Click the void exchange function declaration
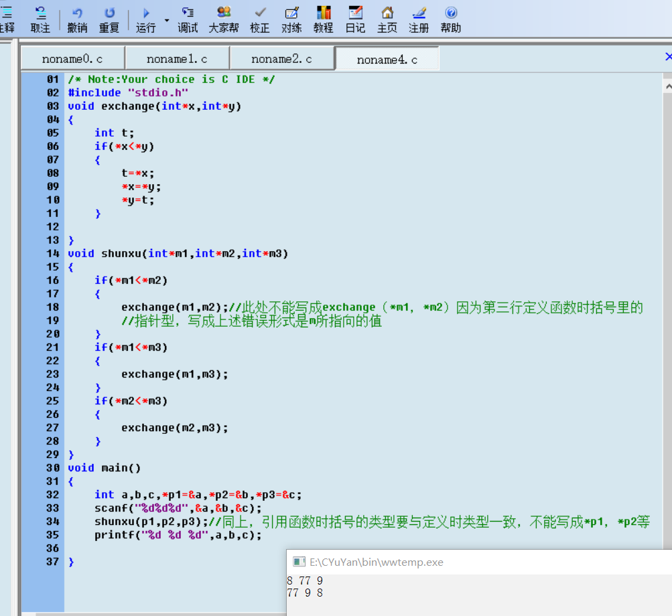The width and height of the screenshot is (672, 616). (x=155, y=106)
